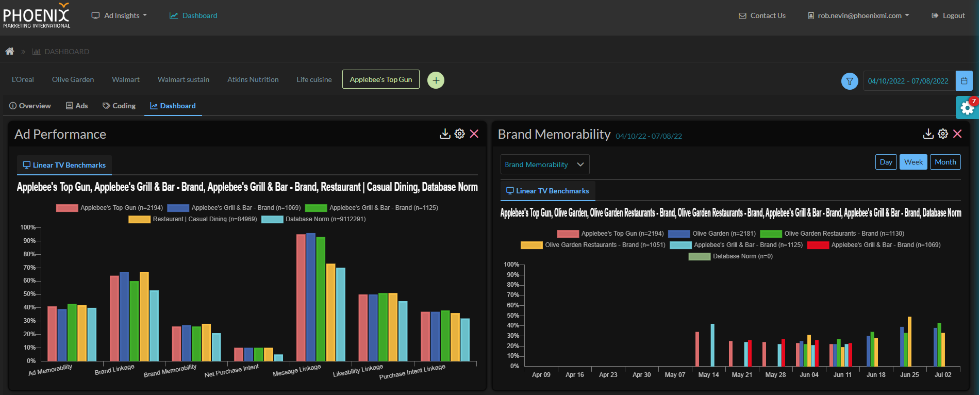Click the Jul 02 axis label
The image size is (980, 395).
pyautogui.click(x=943, y=375)
